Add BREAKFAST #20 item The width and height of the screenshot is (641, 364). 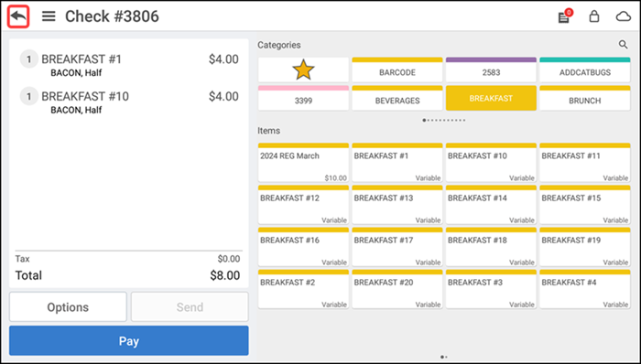coord(397,289)
